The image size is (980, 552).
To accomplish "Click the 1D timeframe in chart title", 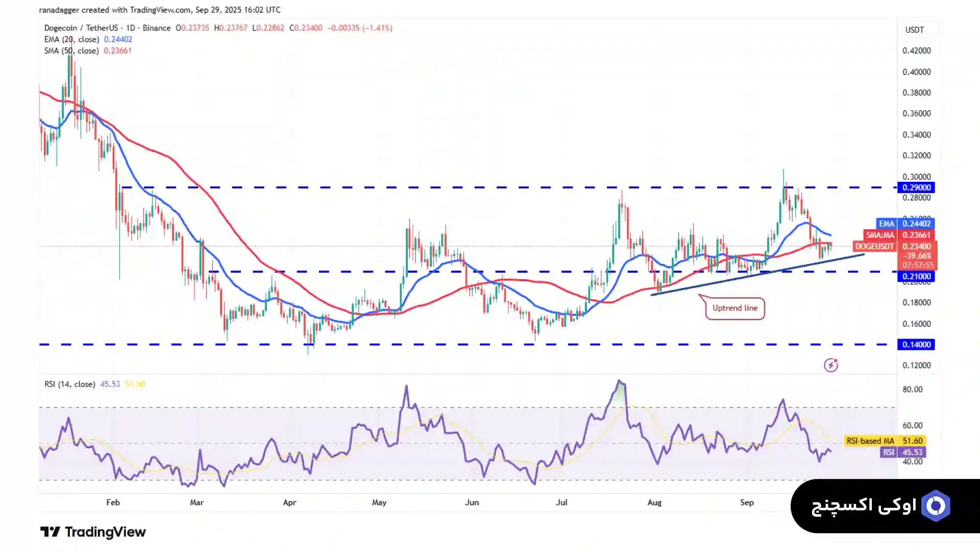I will pos(131,28).
